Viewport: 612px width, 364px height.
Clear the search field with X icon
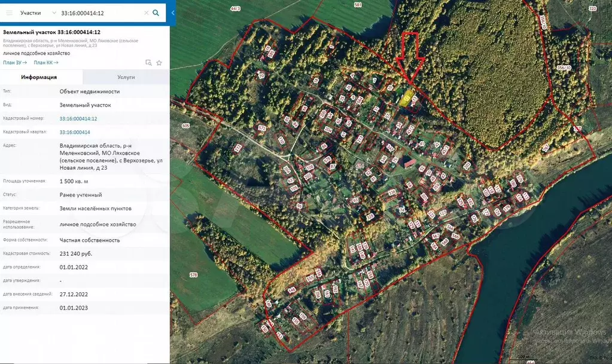(146, 13)
